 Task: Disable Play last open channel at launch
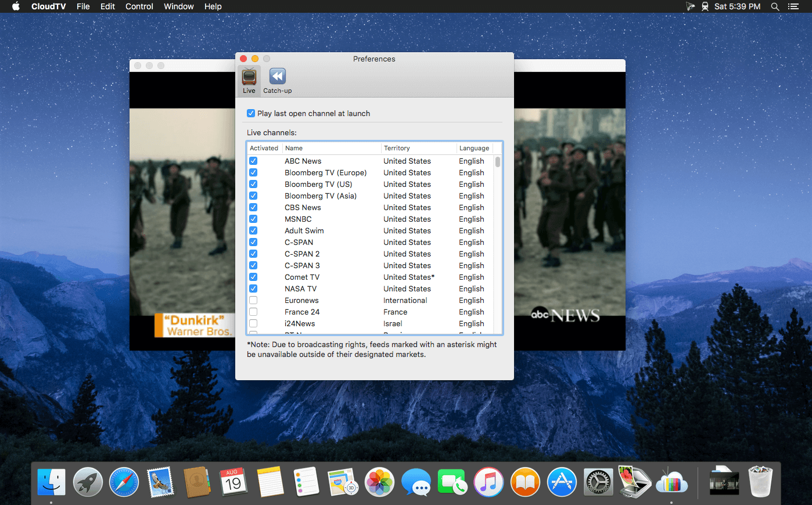click(251, 113)
